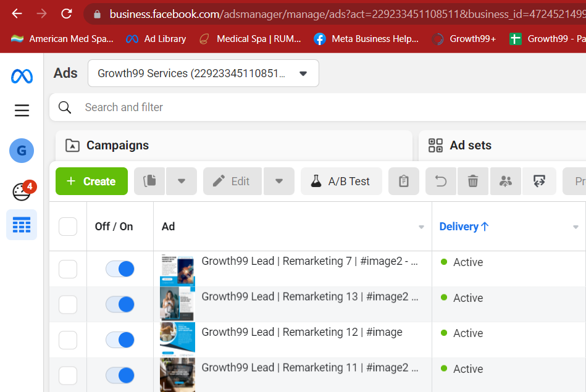Click the clipboard paste icon button
Viewport: 586px width, 392px height.
click(x=404, y=181)
